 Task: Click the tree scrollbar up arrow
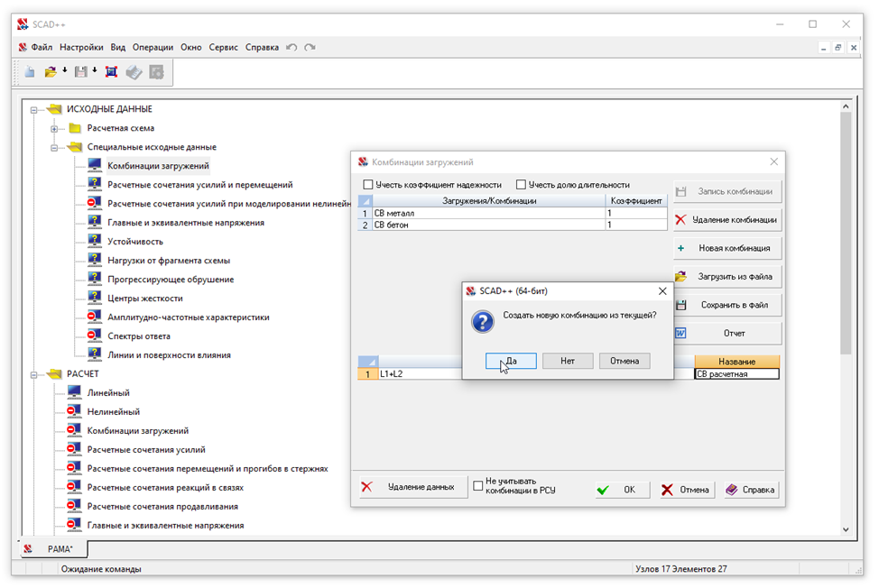(846, 106)
